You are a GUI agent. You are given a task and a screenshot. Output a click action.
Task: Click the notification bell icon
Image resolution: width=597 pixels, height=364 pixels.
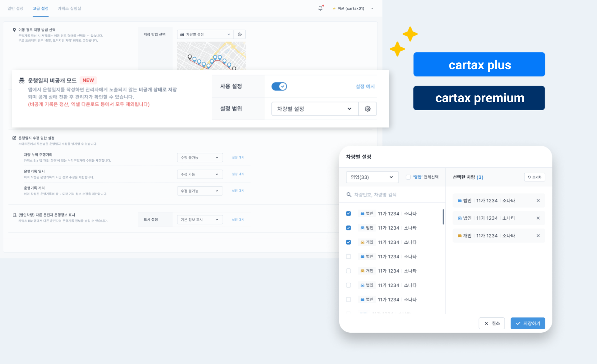[320, 8]
